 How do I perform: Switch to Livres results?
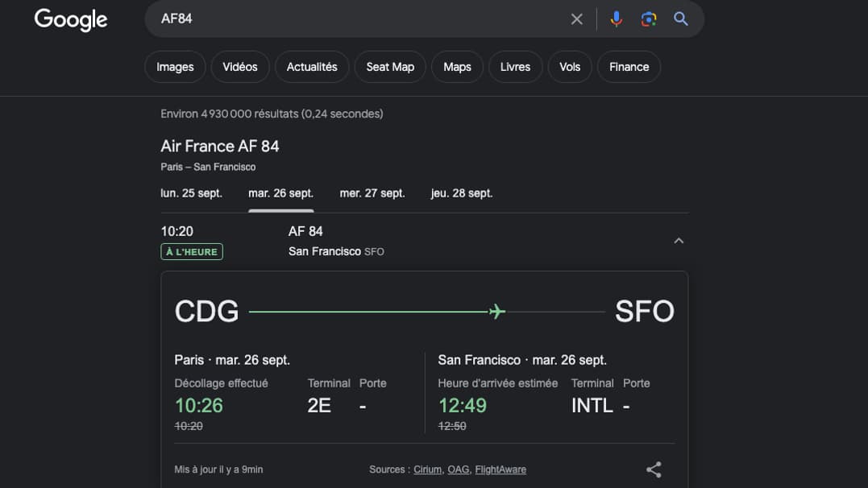point(515,67)
